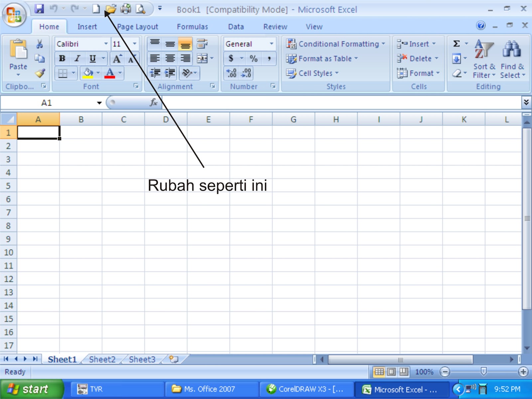Apply Comma Style number format

(269, 59)
